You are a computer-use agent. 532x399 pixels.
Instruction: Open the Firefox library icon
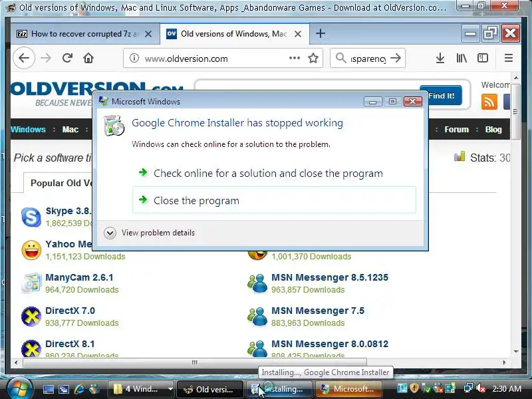point(461,58)
